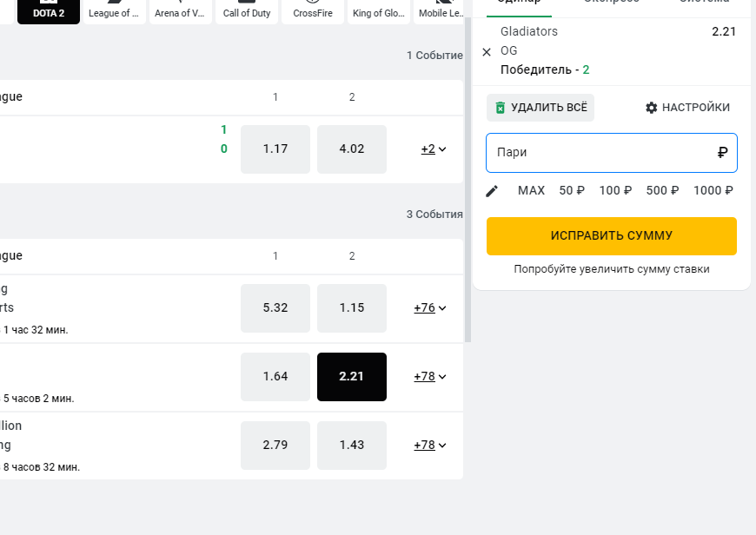This screenshot has width=756, height=535.
Task: Click 'Попробуйте увеличить сумму ставки' hint
Action: click(612, 269)
